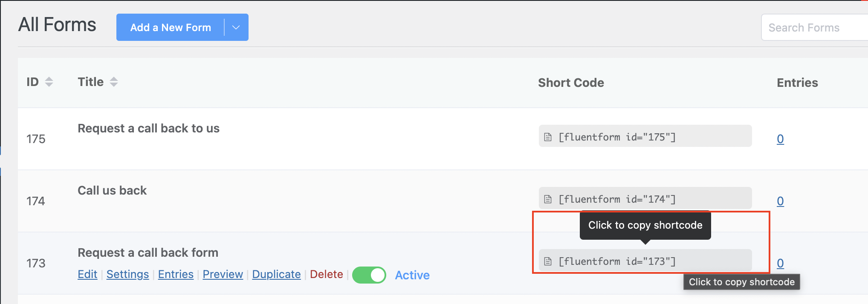The image size is (868, 304).
Task: Select the fluentform id 173 shortcode text
Action: click(618, 261)
